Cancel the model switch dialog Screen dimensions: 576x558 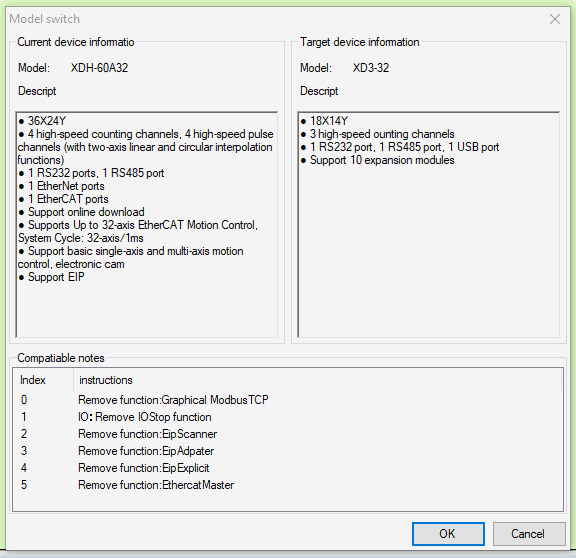529,533
